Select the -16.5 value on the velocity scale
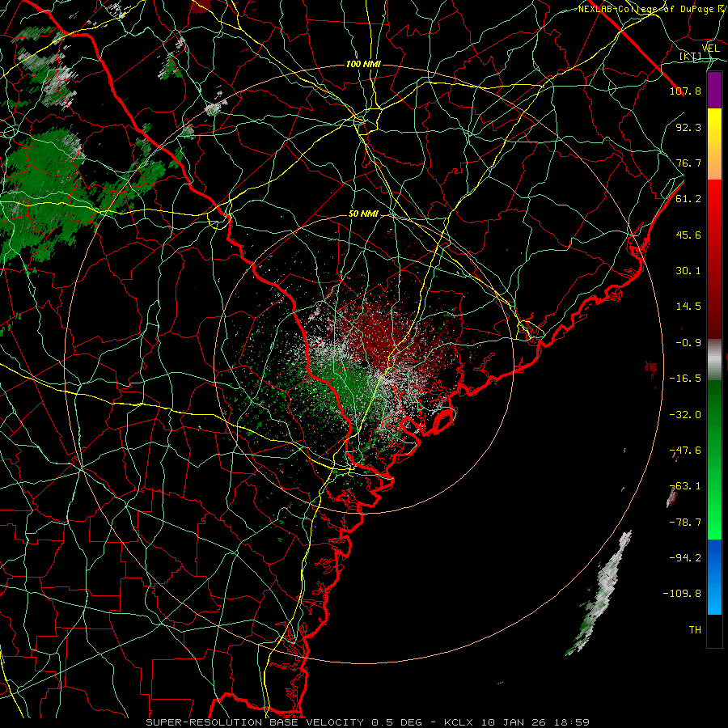728x728 pixels. click(685, 379)
